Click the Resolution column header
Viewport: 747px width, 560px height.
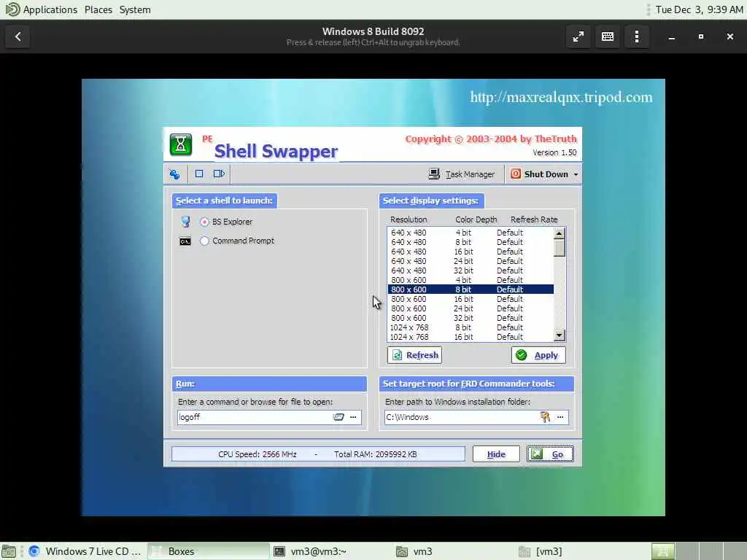pos(409,219)
